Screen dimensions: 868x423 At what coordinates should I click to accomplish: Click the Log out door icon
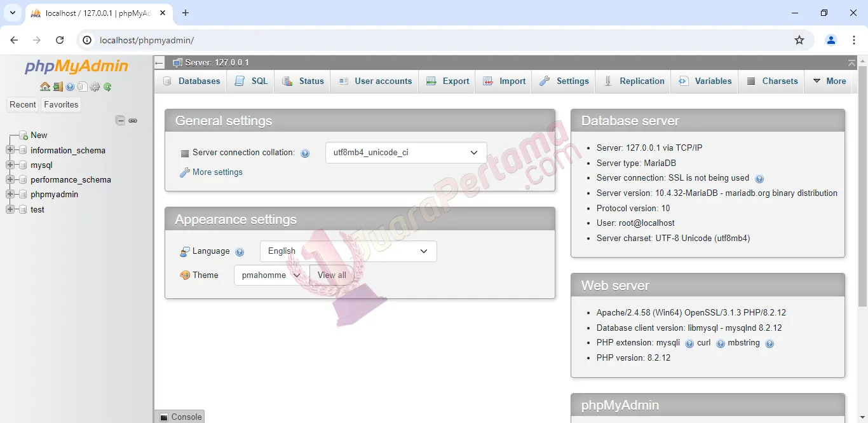pos(57,87)
